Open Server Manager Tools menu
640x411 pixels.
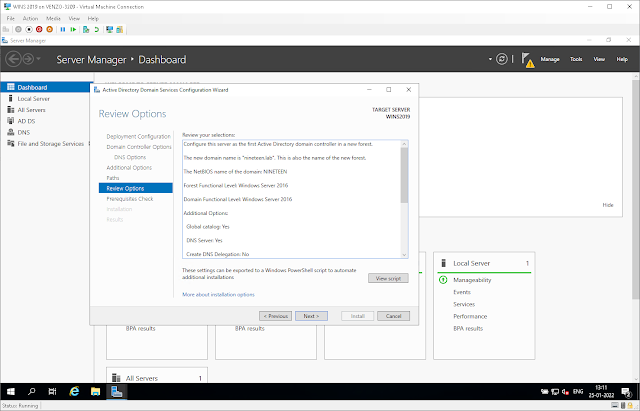pos(576,59)
